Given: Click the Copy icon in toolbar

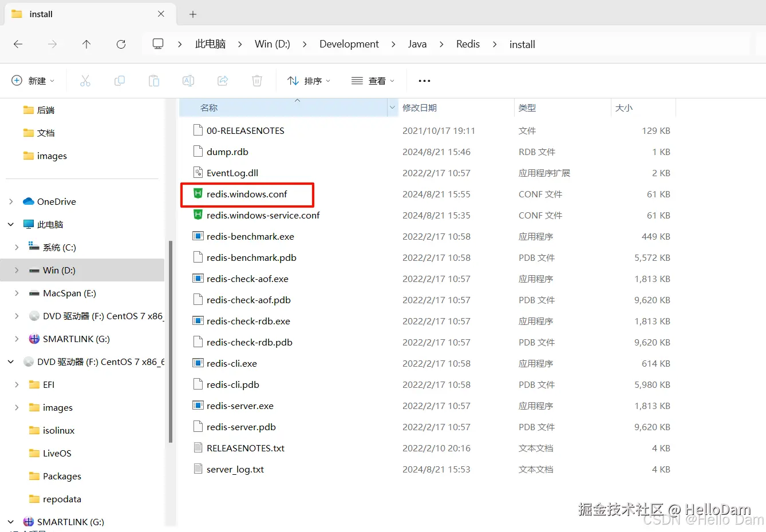Looking at the screenshot, I should 120,81.
